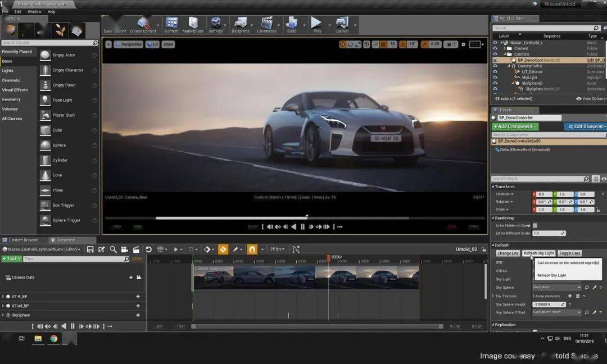The image size is (607, 364).
Task: Click the Toggle Cars button
Action: click(x=569, y=253)
